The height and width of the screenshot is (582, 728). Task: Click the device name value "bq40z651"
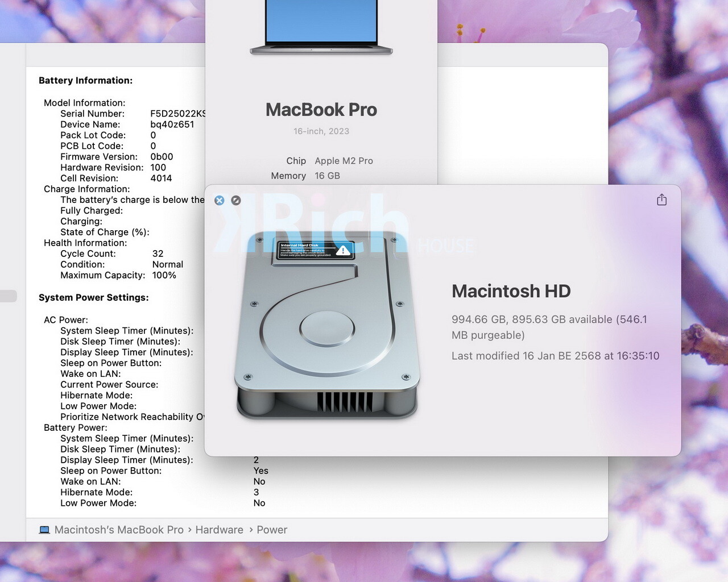coord(172,124)
